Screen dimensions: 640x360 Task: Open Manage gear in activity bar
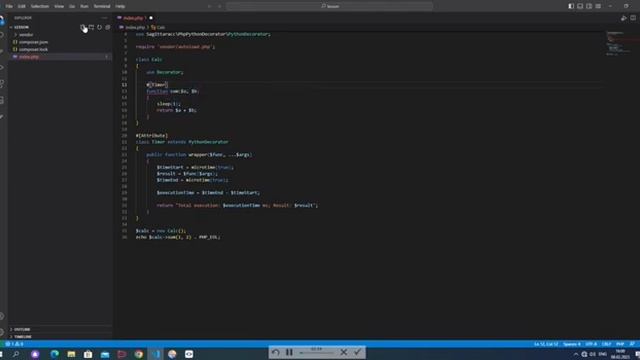click(2, 332)
